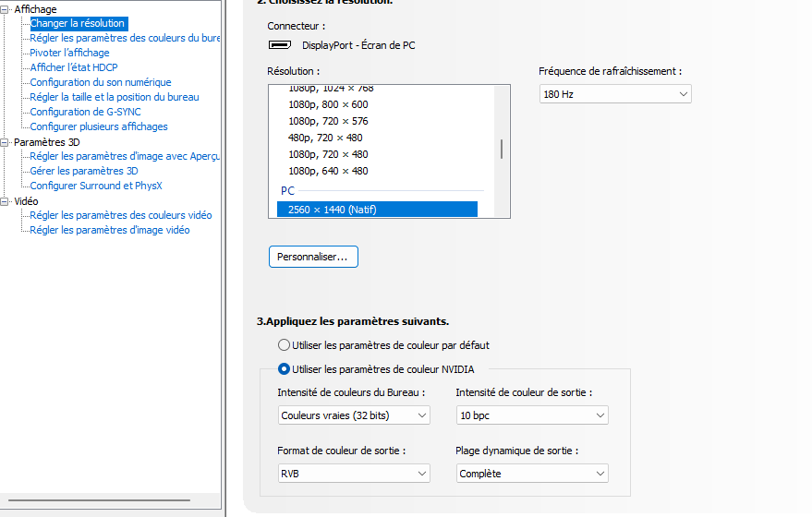Select resolution 480p, 720 × 480
This screenshot has height=517, width=812.
325,138
